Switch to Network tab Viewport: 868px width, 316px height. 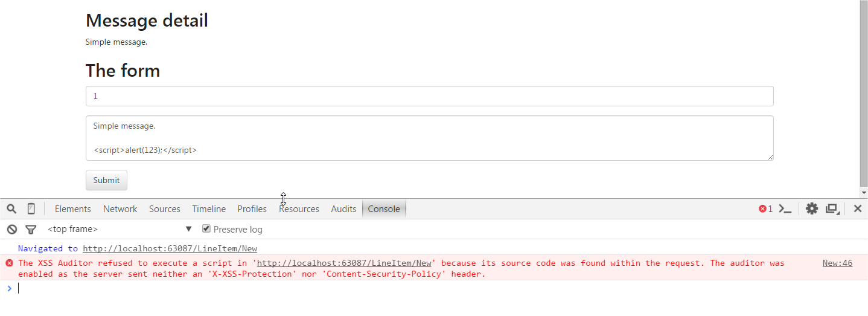pos(120,209)
